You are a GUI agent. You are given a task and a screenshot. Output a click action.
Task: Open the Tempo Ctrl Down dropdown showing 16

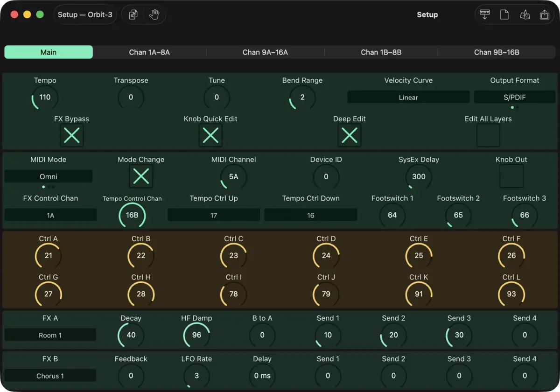[311, 215]
